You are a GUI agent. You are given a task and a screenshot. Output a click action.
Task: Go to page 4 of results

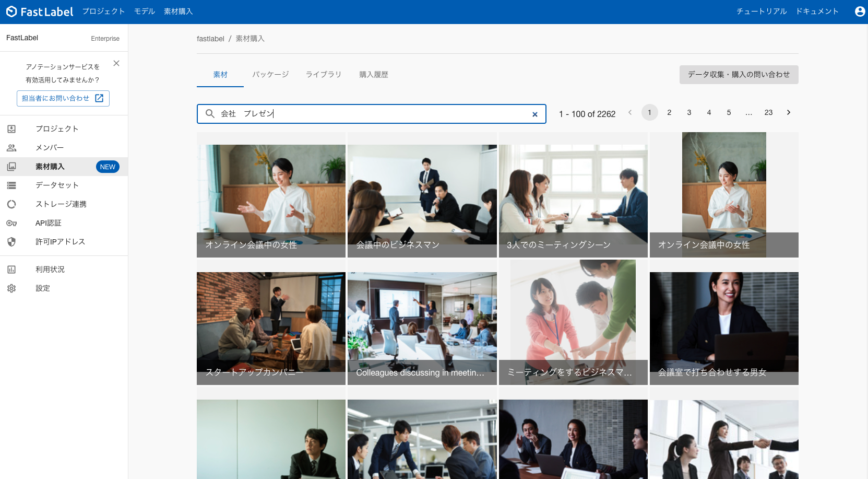[x=709, y=112]
